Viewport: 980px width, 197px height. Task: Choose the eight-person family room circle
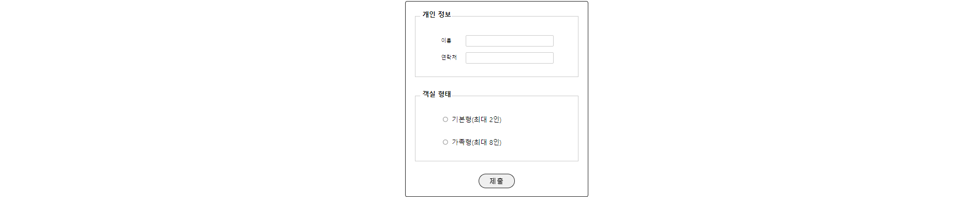click(x=445, y=142)
